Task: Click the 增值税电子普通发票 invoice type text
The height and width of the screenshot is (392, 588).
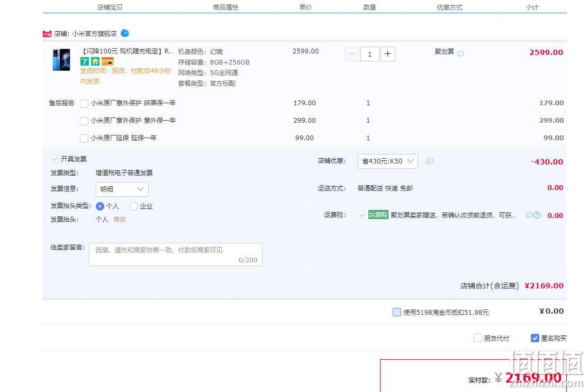Action: click(124, 173)
